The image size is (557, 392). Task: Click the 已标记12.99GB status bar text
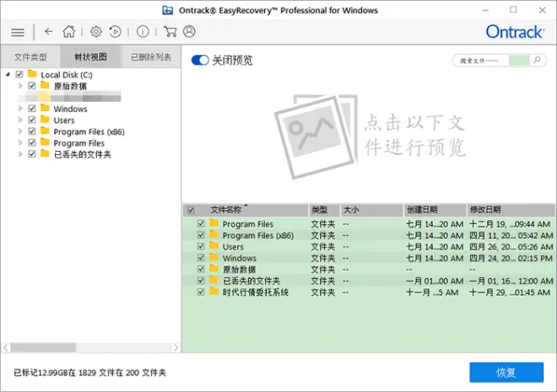pos(89,373)
